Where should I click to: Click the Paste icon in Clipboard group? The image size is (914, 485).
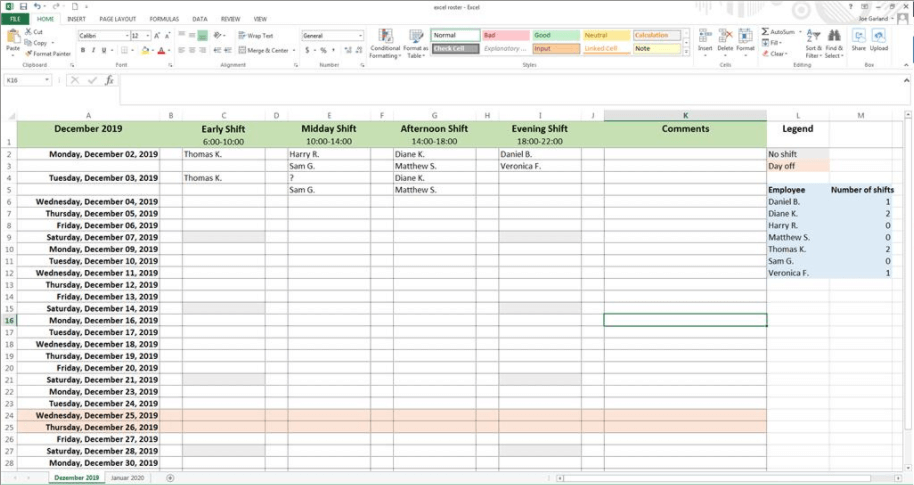12,38
